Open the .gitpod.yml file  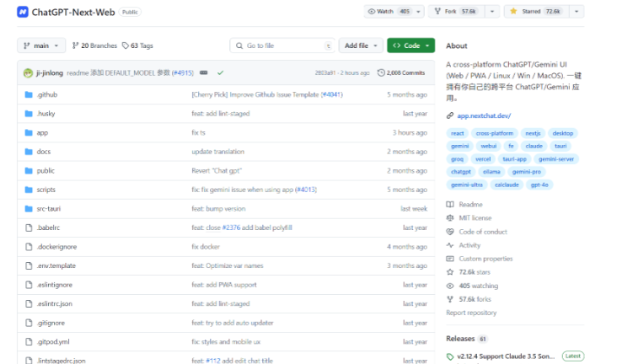click(53, 342)
